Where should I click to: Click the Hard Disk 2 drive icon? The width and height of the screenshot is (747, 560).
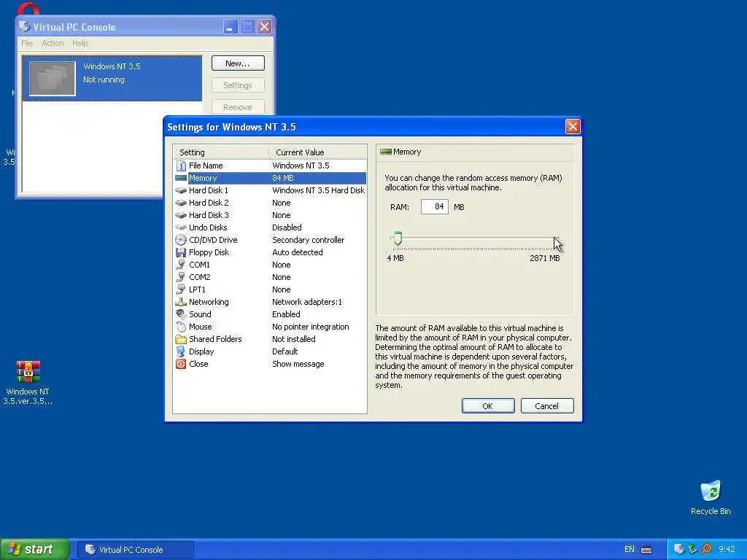(181, 203)
